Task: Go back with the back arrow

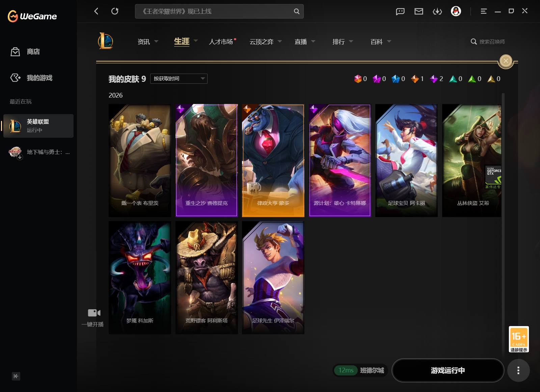Action: (96, 11)
